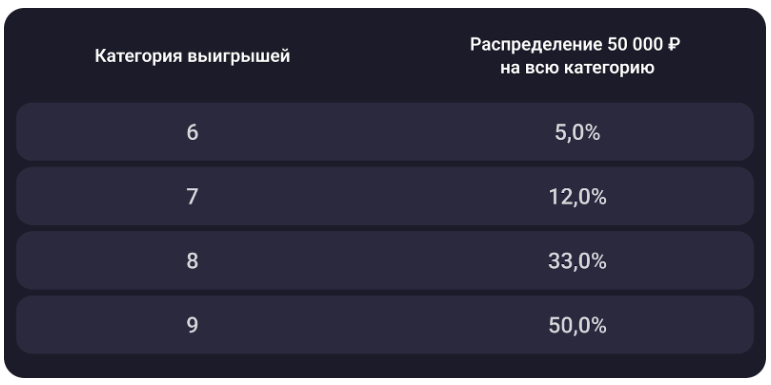Click the number 9 in category column

point(192,325)
